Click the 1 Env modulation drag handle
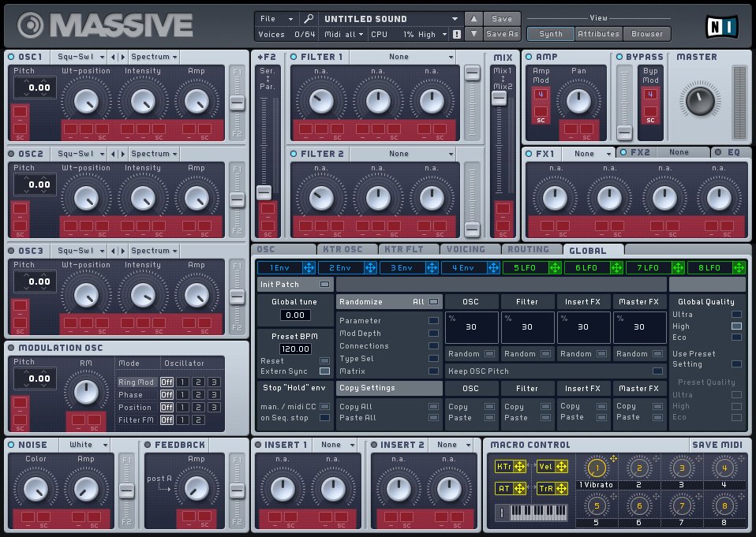 coord(309,268)
